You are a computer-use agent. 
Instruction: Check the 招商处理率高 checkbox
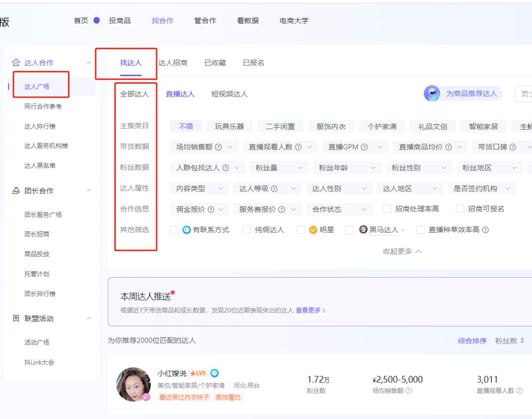pos(387,209)
